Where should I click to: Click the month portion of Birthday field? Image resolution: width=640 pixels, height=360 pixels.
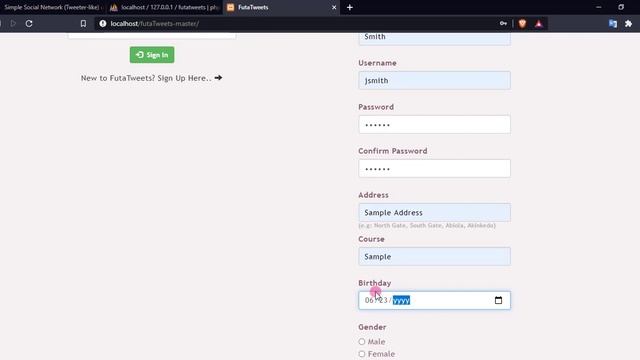pyautogui.click(x=369, y=300)
